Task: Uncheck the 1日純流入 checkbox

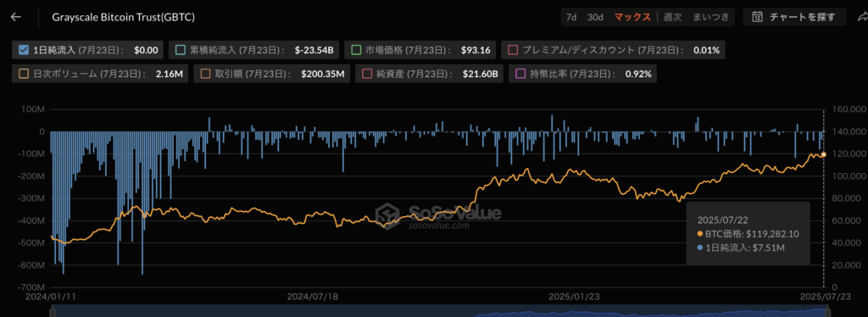Action: (x=23, y=50)
